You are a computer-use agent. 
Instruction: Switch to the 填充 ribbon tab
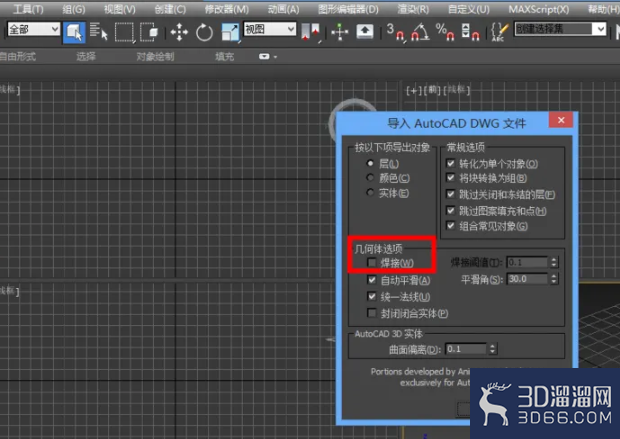pos(225,57)
